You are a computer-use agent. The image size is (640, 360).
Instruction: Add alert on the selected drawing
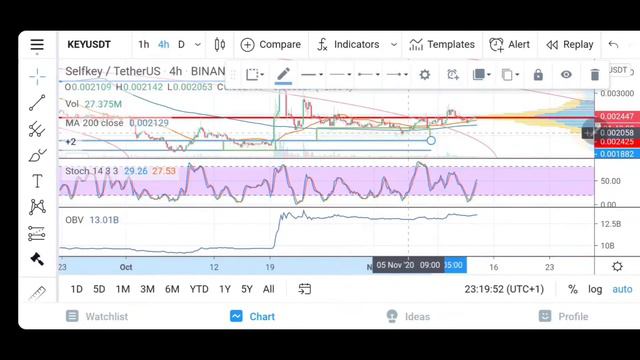[453, 75]
